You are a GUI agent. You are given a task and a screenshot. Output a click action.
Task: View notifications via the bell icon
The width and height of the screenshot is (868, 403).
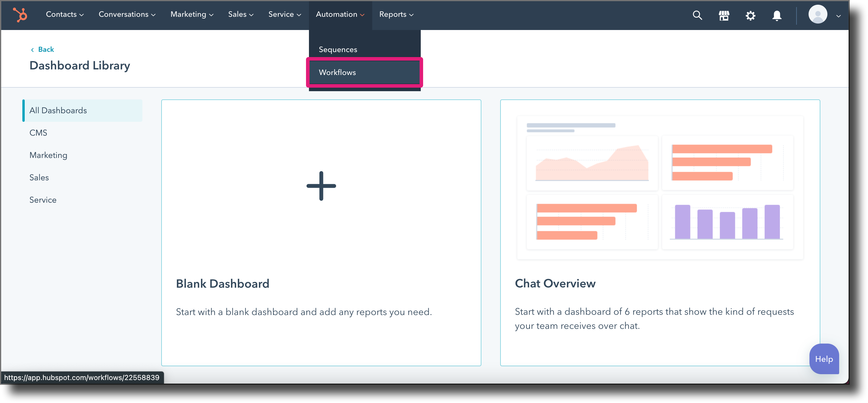point(776,15)
